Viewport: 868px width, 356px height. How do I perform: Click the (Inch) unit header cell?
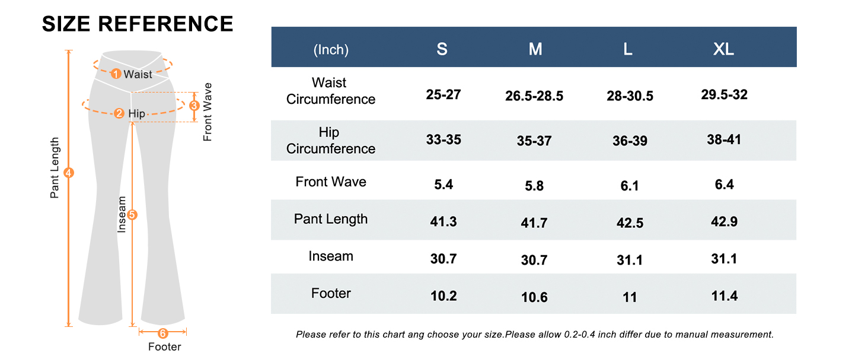[331, 50]
